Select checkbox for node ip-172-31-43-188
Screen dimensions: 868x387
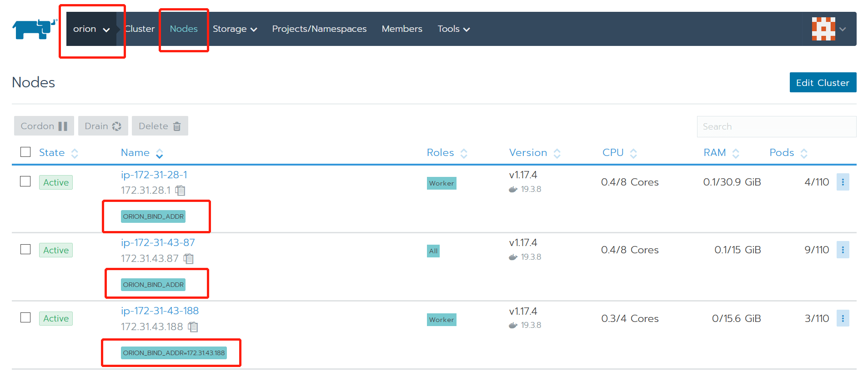(25, 317)
